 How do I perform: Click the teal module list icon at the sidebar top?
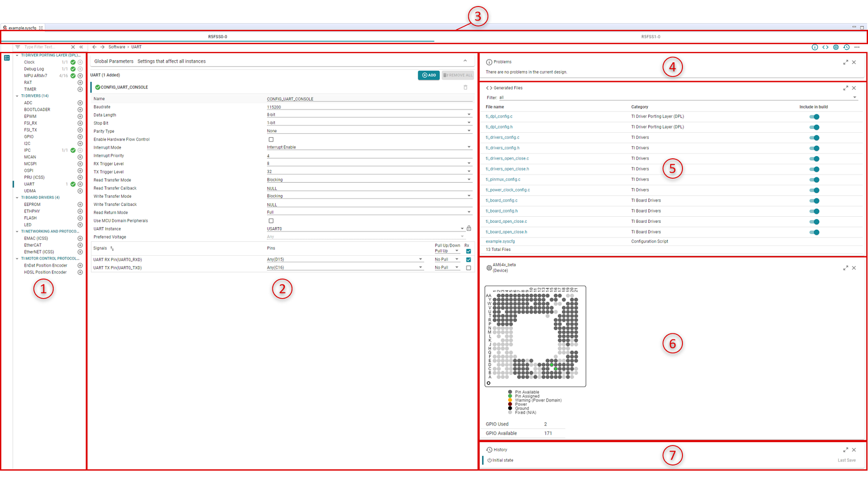(x=7, y=57)
